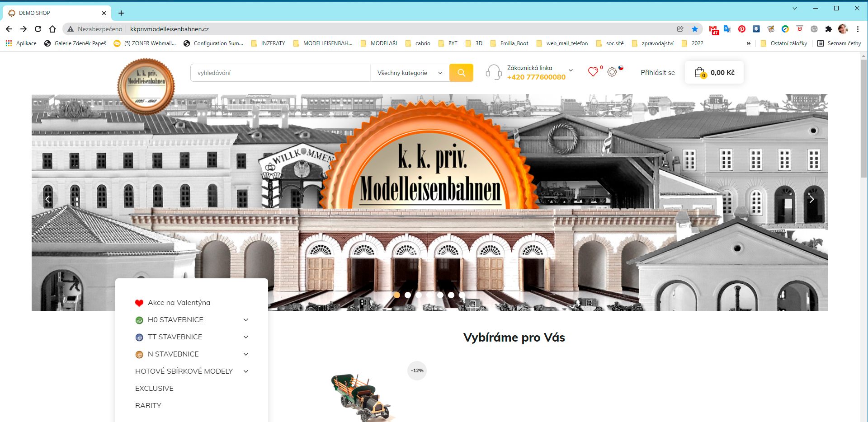Viewport: 868px width, 422px height.
Task: Open the tab search chevron in title bar
Action: (x=795, y=8)
